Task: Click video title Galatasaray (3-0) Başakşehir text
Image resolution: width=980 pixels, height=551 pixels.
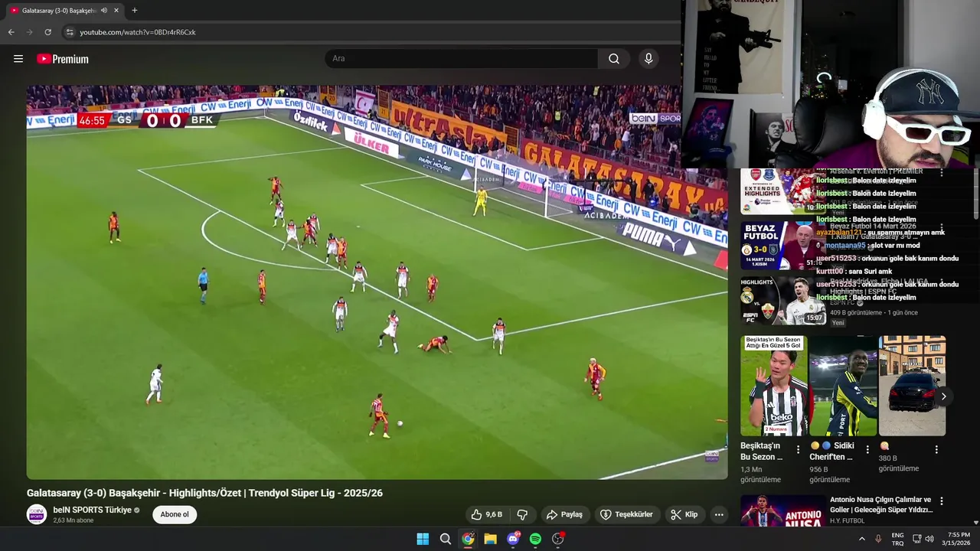Action: click(204, 493)
